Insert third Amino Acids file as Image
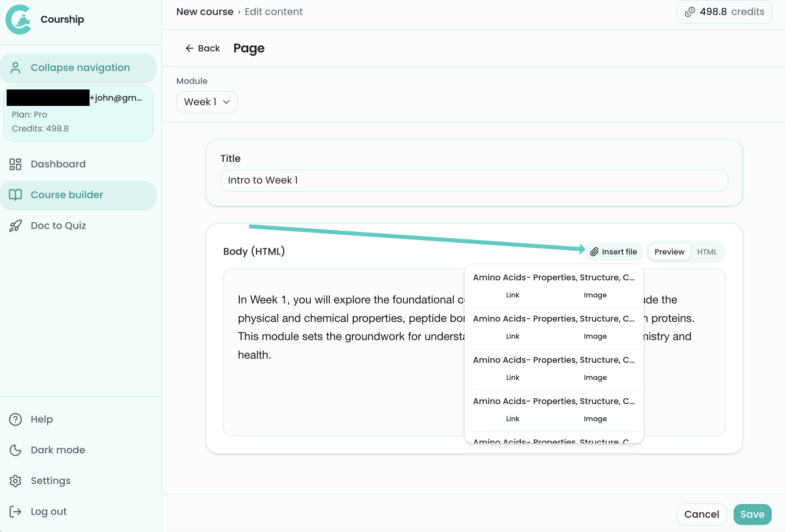 [x=595, y=378]
